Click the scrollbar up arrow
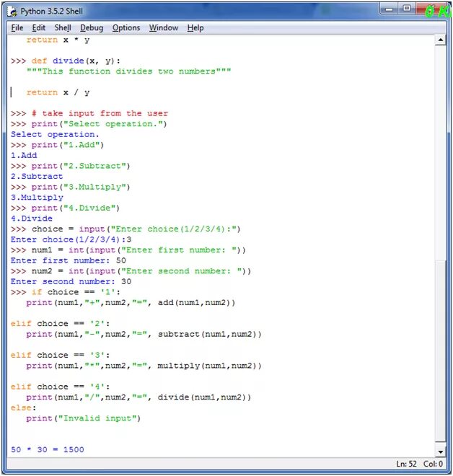Image resolution: width=453 pixels, height=476 pixels. pyautogui.click(x=441, y=40)
